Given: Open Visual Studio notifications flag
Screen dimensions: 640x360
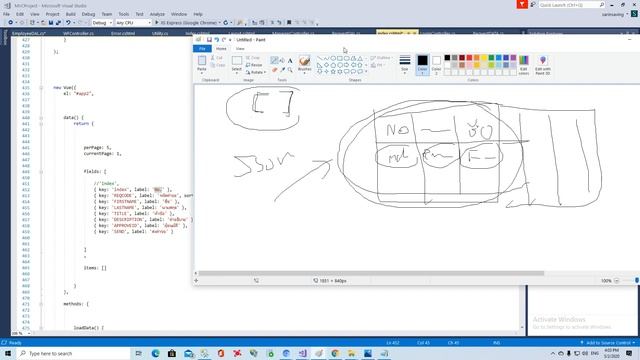Looking at the screenshot, I should point(522,4).
